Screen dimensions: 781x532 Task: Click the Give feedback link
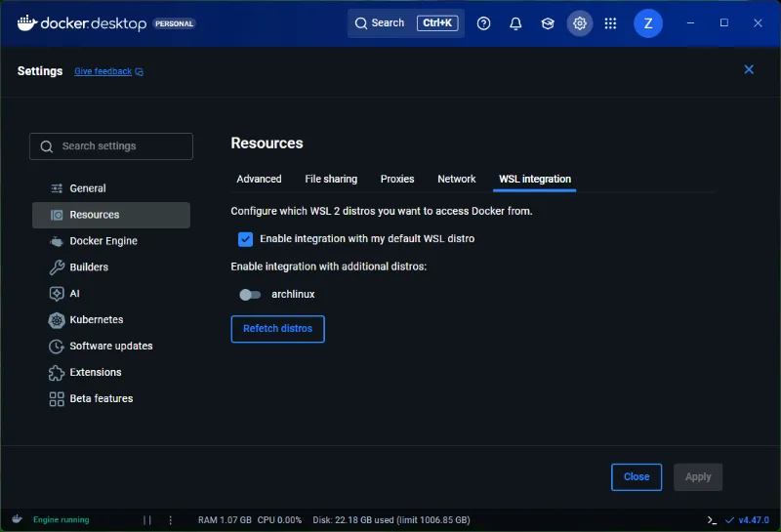click(x=103, y=72)
